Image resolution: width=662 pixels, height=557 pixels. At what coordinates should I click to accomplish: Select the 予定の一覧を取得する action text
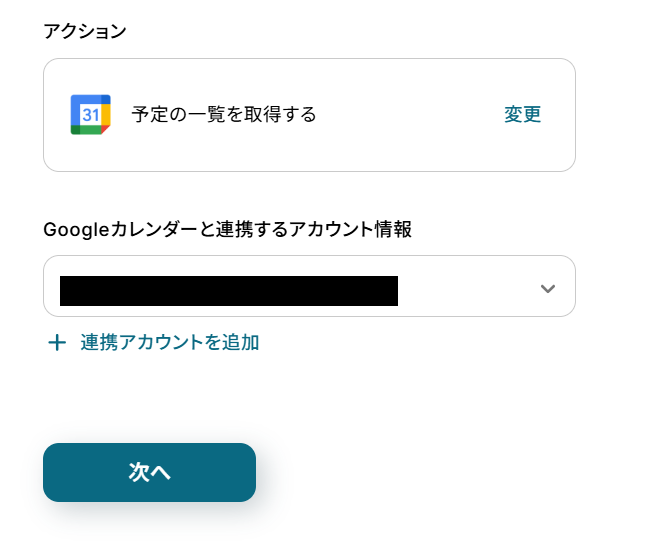[x=224, y=115]
